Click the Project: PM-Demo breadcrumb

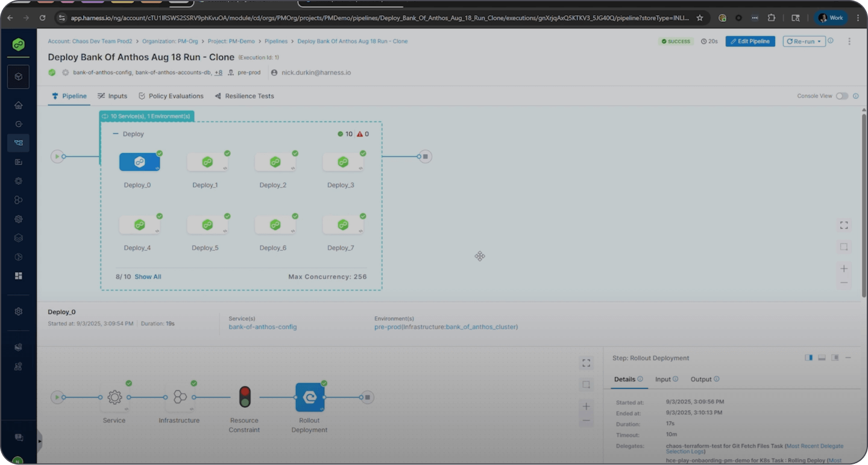pos(231,42)
